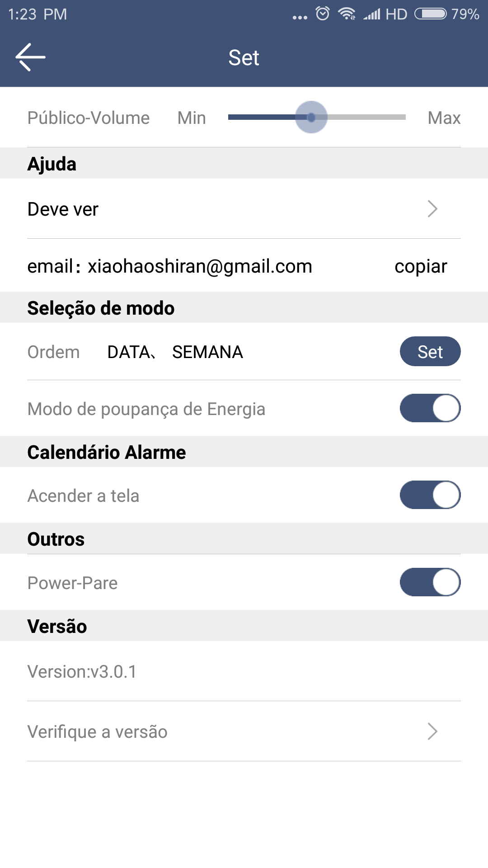The width and height of the screenshot is (488, 868).
Task: Tap the email address text
Action: (200, 266)
